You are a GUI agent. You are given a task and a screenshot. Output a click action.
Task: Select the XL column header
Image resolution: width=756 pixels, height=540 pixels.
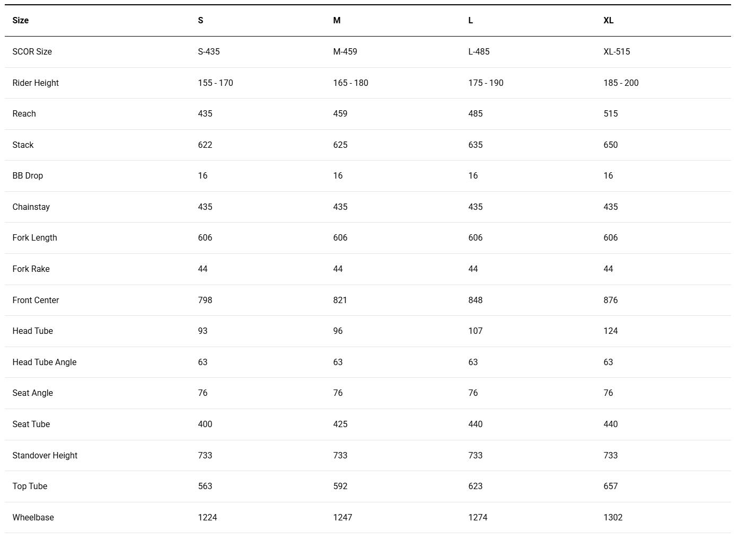click(x=608, y=21)
